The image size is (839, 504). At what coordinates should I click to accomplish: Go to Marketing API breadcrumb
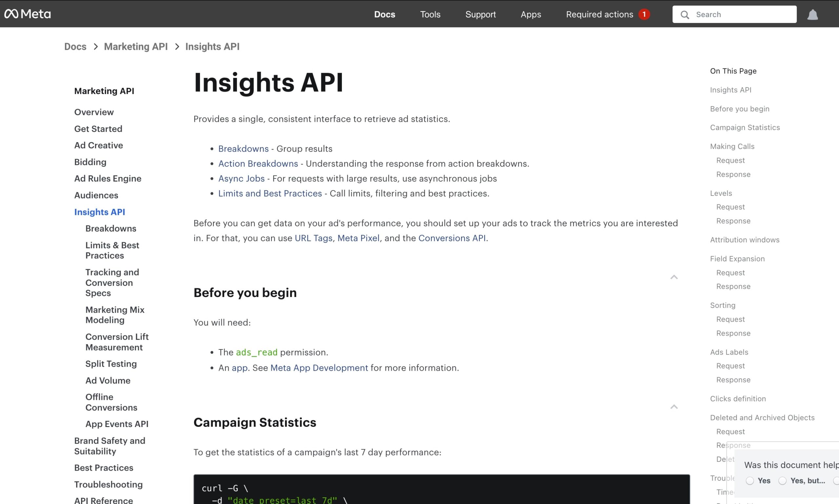[136, 47]
